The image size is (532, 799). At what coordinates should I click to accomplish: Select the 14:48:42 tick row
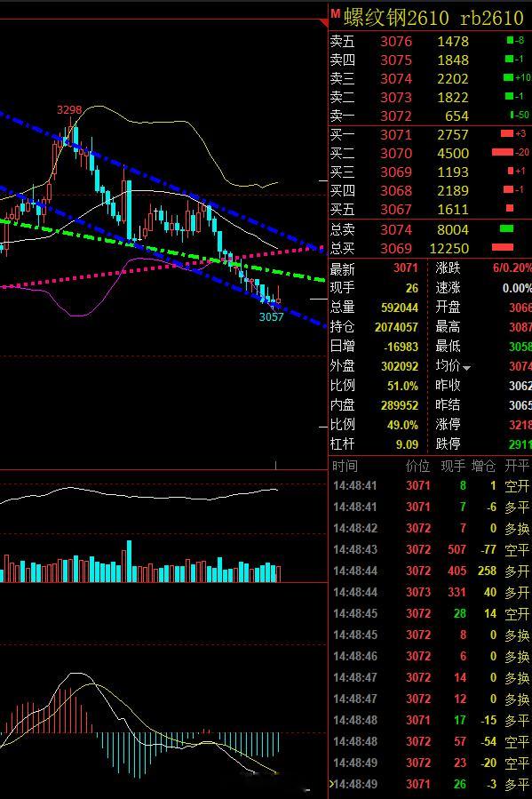coord(431,529)
